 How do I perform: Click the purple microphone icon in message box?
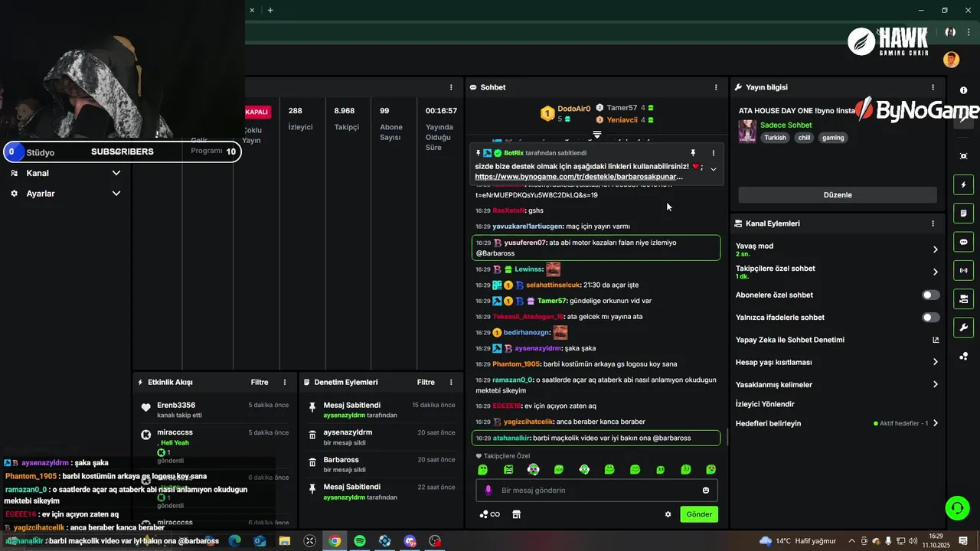click(488, 491)
